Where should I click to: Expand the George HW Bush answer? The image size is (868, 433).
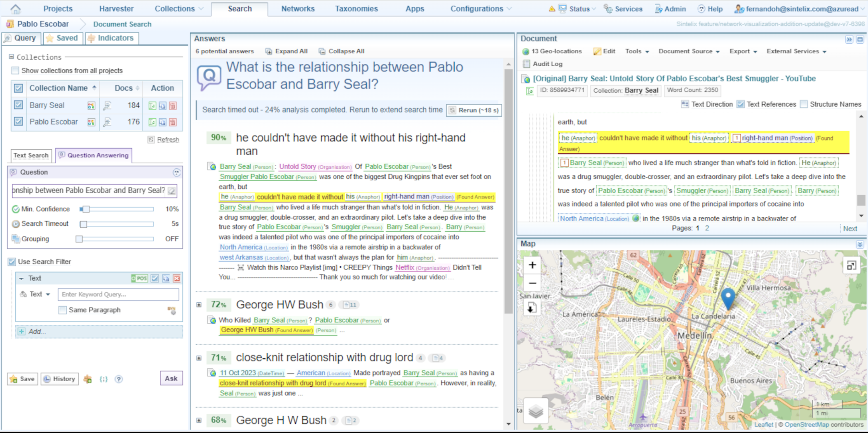pyautogui.click(x=199, y=305)
